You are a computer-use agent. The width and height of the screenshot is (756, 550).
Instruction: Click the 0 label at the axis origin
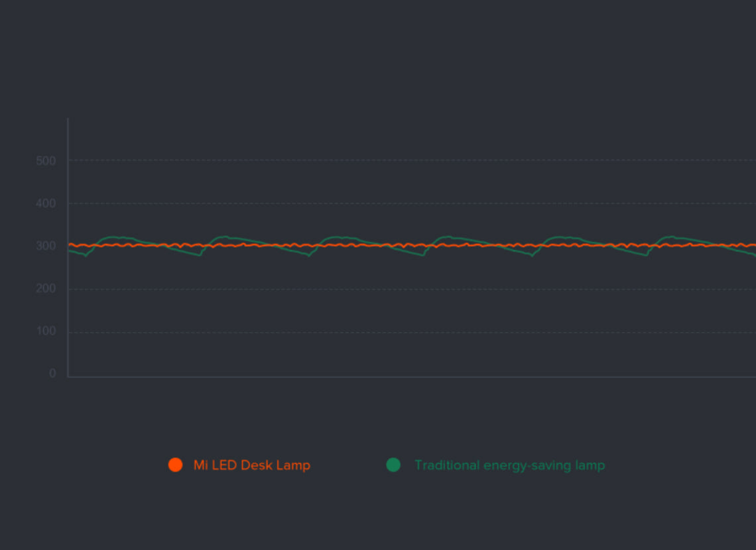coord(52,374)
